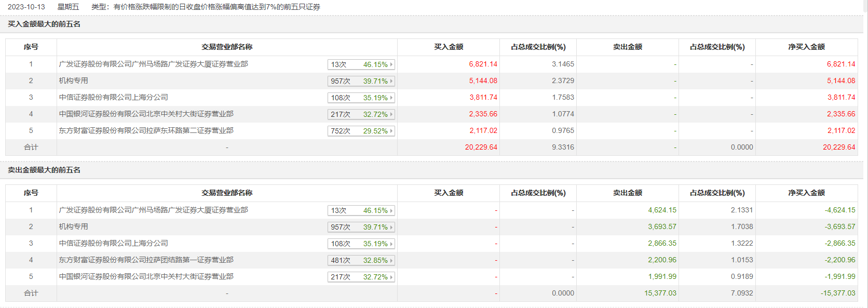868x308 pixels.
Task: Click the 108次 35.19% arrow in buy table
Action: (391, 98)
